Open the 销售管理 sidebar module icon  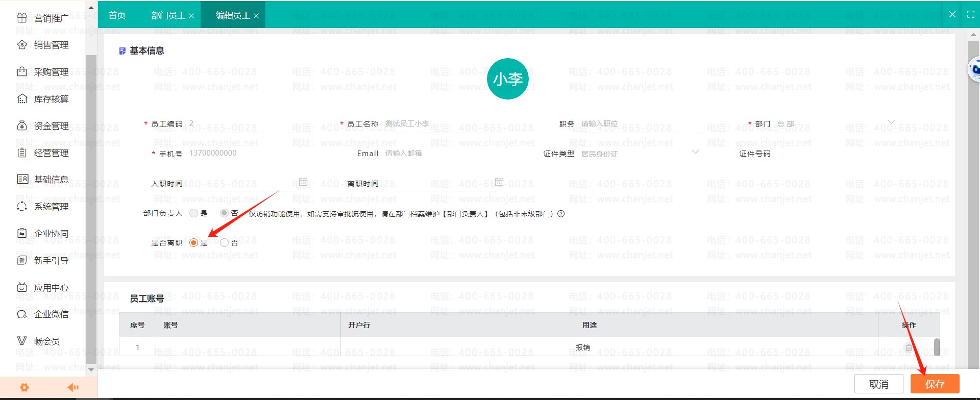pos(22,45)
